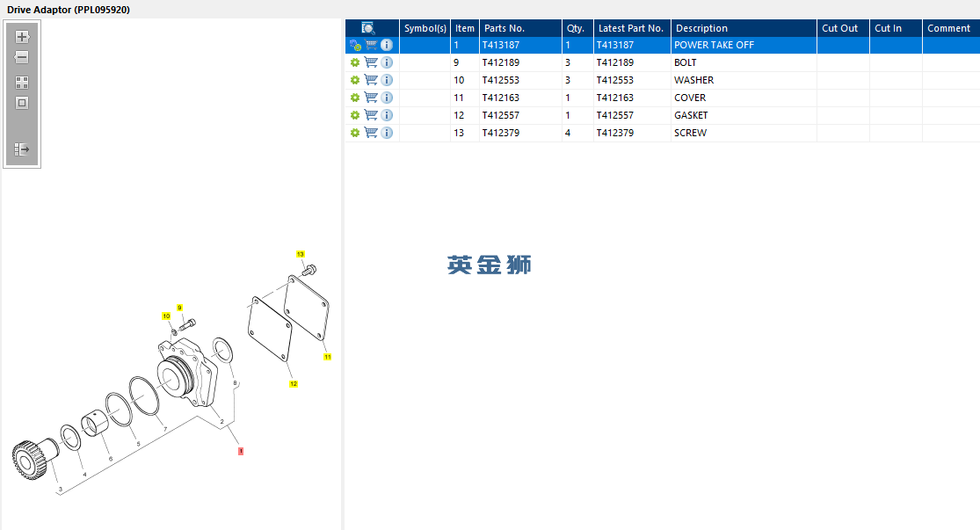
Task: Click Parts No. T412163 cell
Action: [520, 98]
